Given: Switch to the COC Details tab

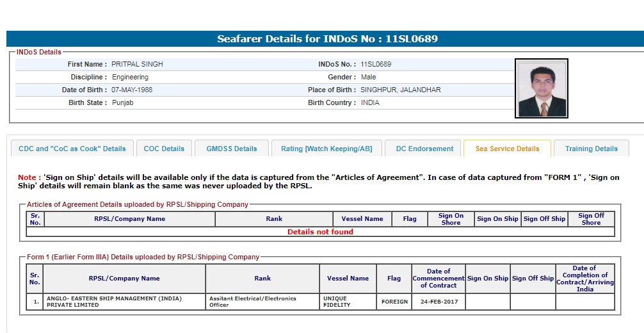Looking at the screenshot, I should [x=164, y=149].
